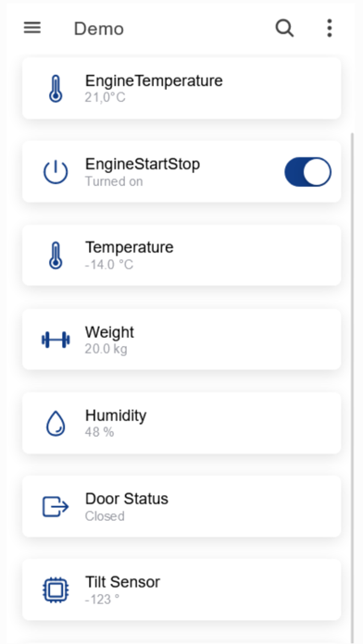Click the EngineTemperature thermometer icon
Viewport: 363px width, 644px height.
tap(56, 88)
